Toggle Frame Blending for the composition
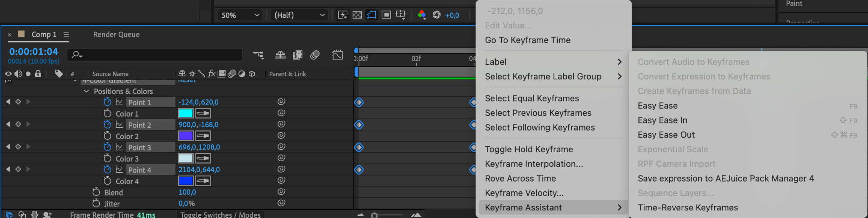The height and width of the screenshot is (218, 868). click(298, 55)
